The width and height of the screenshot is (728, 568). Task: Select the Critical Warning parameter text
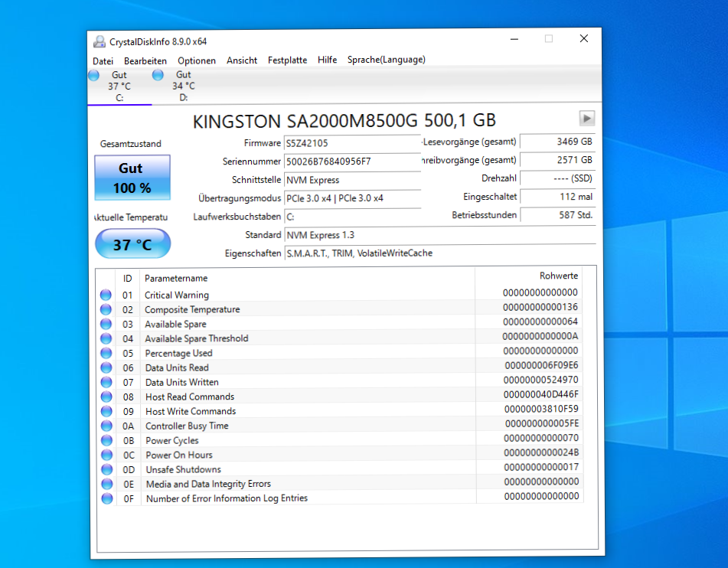(176, 295)
